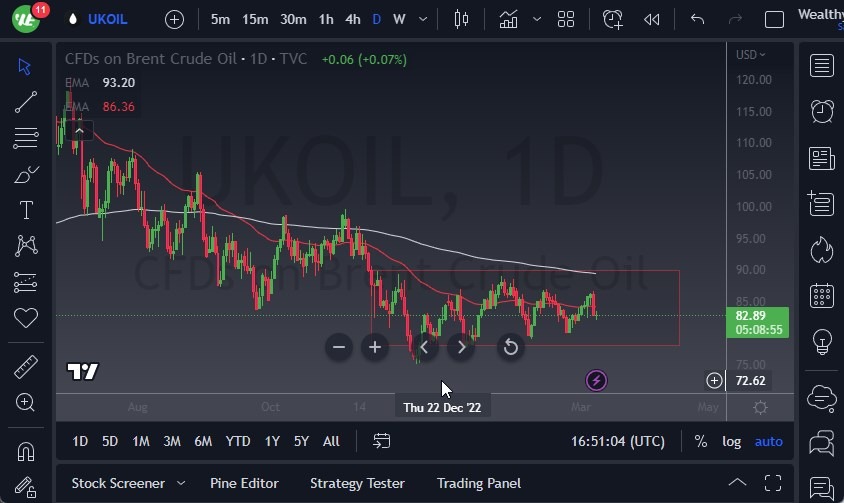The width and height of the screenshot is (844, 503).
Task: Expand the Stock Screener dropdown
Action: coord(181,483)
